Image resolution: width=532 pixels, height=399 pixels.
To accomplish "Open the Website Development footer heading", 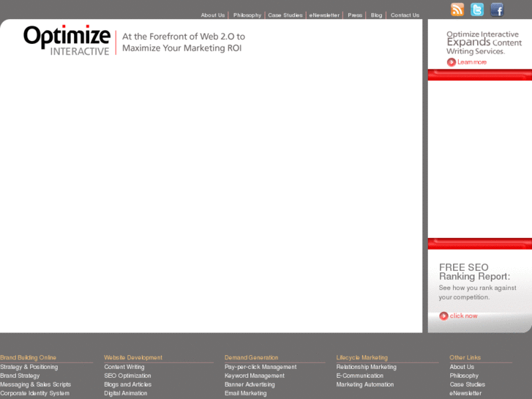I will tap(133, 357).
